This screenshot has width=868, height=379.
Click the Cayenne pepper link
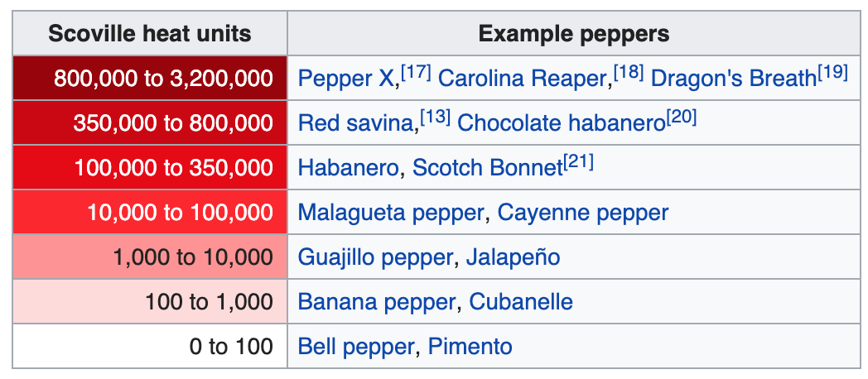click(582, 213)
